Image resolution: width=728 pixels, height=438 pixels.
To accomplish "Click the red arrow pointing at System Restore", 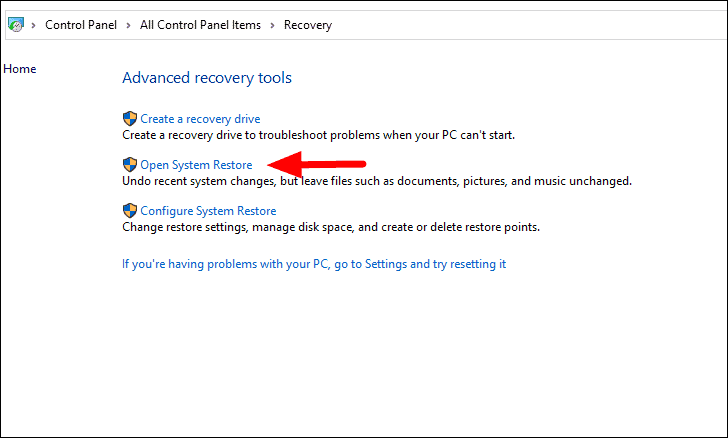I will pos(317,164).
